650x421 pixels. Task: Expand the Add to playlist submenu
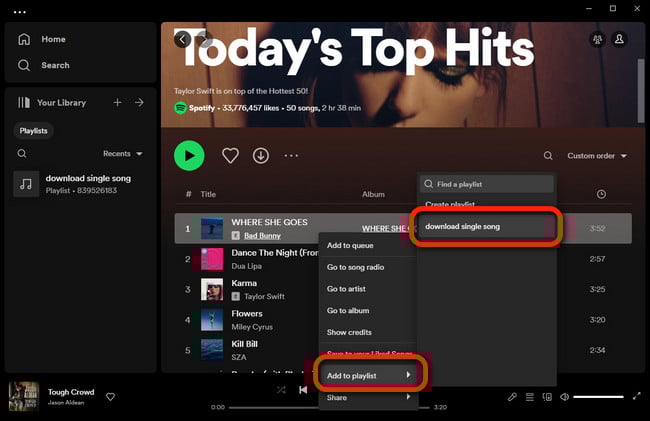(x=369, y=375)
